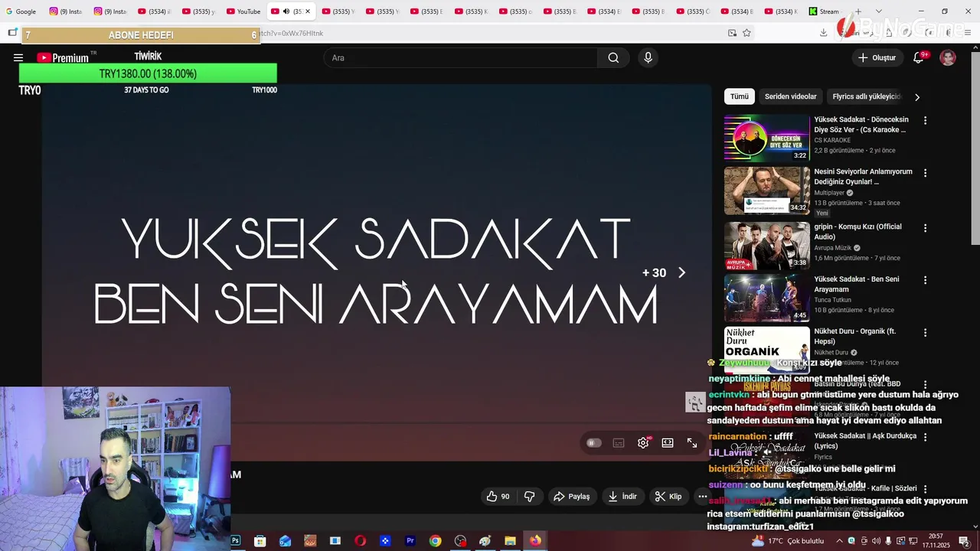This screenshot has width=980, height=551.
Task: Toggle the autoplay switch in player
Action: (593, 443)
